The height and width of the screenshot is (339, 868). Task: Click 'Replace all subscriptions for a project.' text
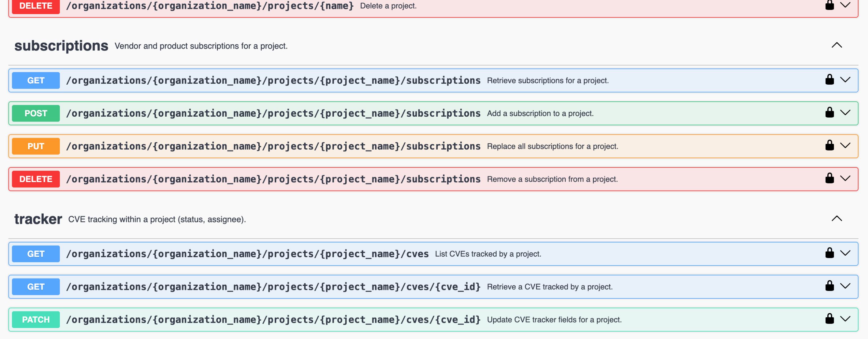(552, 146)
